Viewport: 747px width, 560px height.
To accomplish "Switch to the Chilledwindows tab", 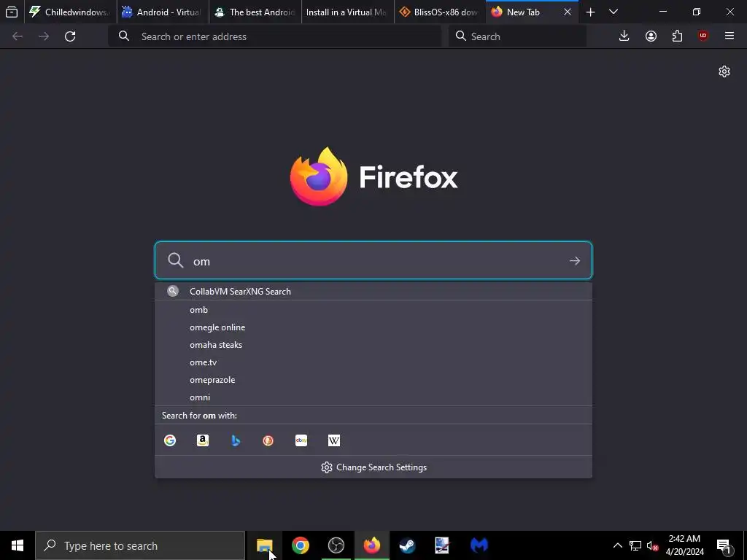I will tap(70, 12).
